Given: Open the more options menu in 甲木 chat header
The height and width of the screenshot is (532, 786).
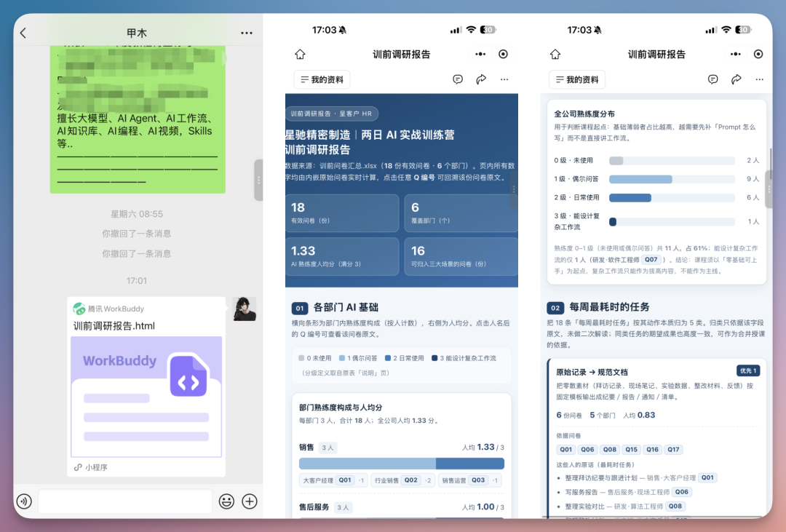Looking at the screenshot, I should 246,33.
